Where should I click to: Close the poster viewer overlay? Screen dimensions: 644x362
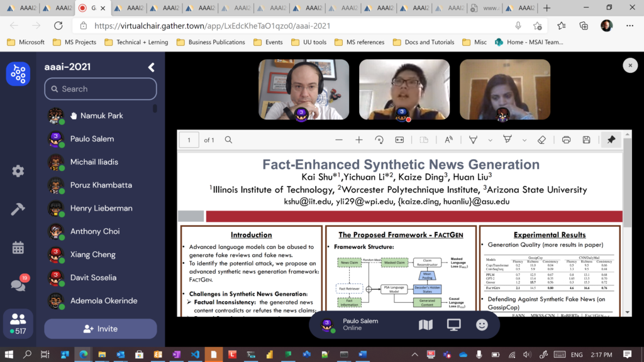tap(630, 65)
